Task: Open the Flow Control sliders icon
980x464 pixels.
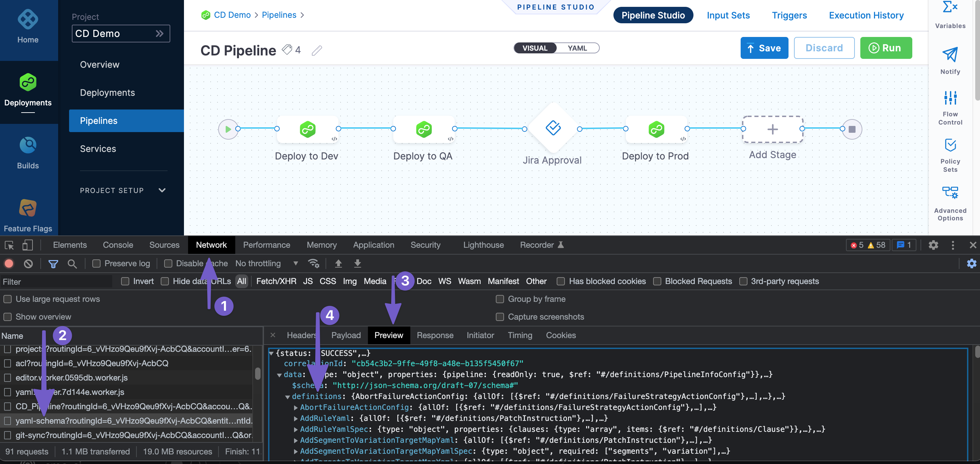Action: point(950,98)
